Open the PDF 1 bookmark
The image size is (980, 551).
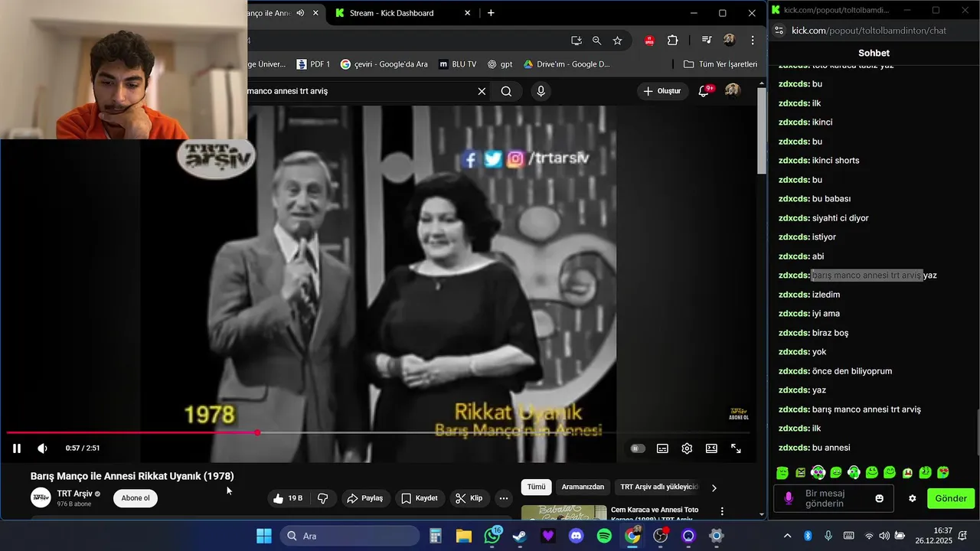point(313,64)
